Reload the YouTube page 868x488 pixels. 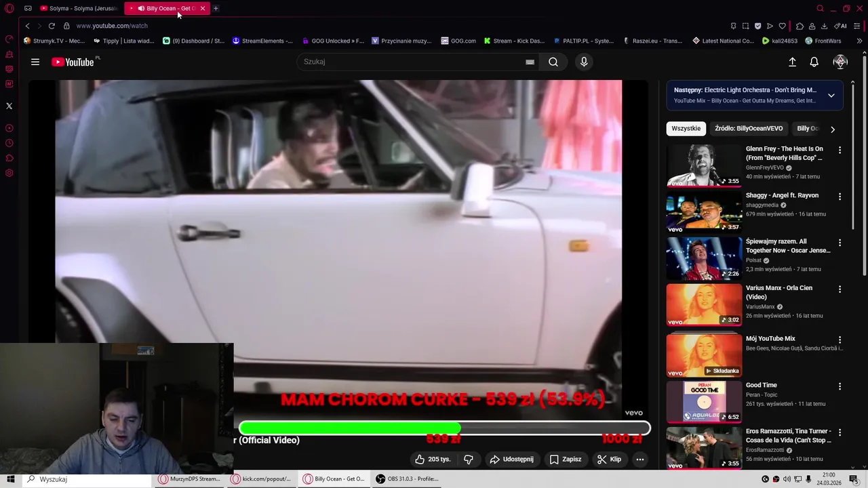(x=52, y=26)
